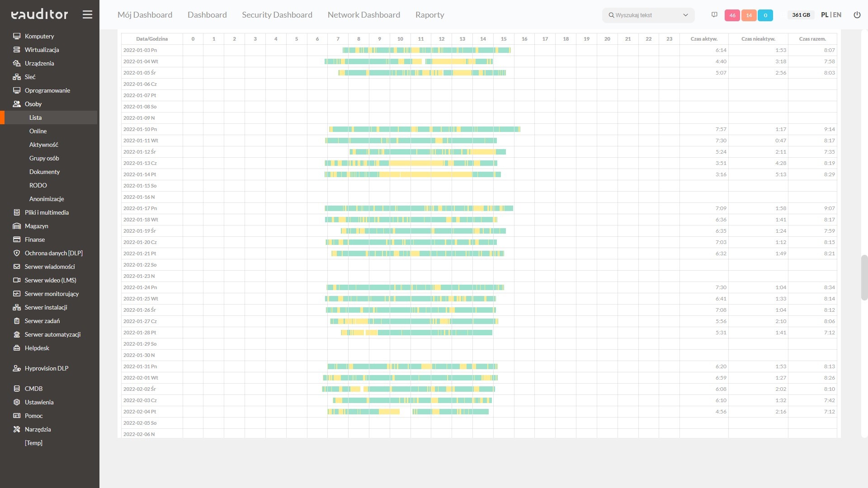Click the activity bar for 2022-01-24 Pn
This screenshot has width=868, height=488.
[x=415, y=287]
